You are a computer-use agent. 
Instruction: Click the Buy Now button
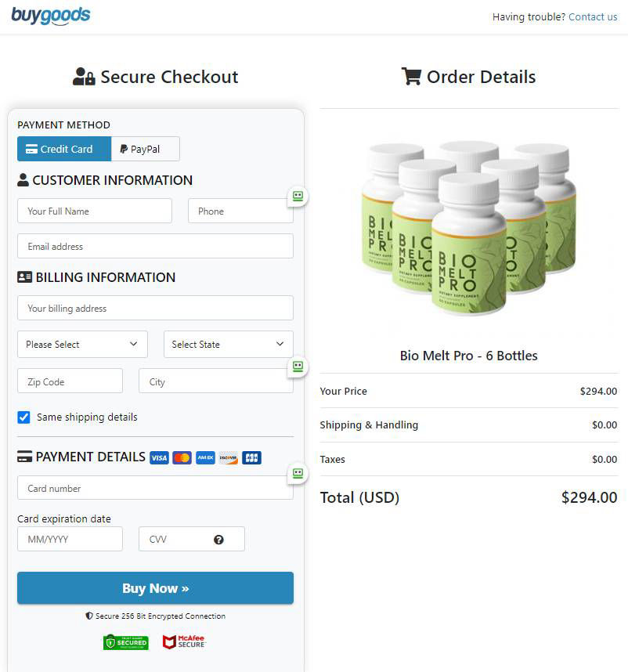[155, 588]
